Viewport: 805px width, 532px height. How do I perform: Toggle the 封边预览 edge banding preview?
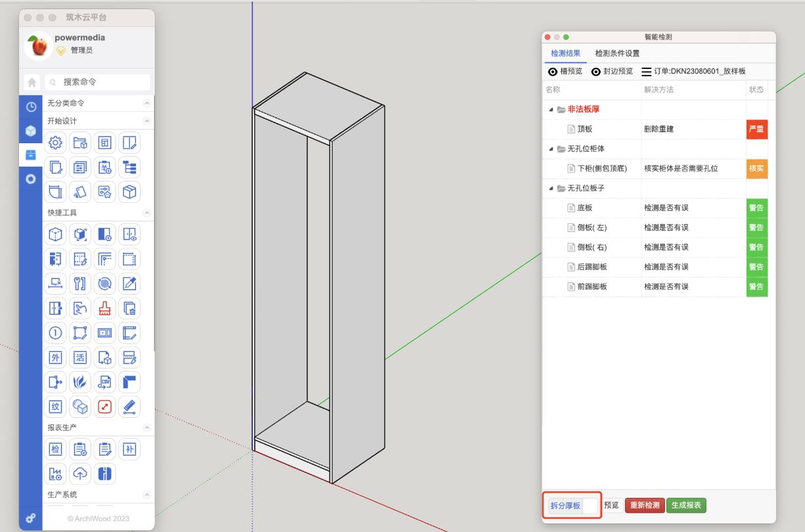click(x=596, y=72)
